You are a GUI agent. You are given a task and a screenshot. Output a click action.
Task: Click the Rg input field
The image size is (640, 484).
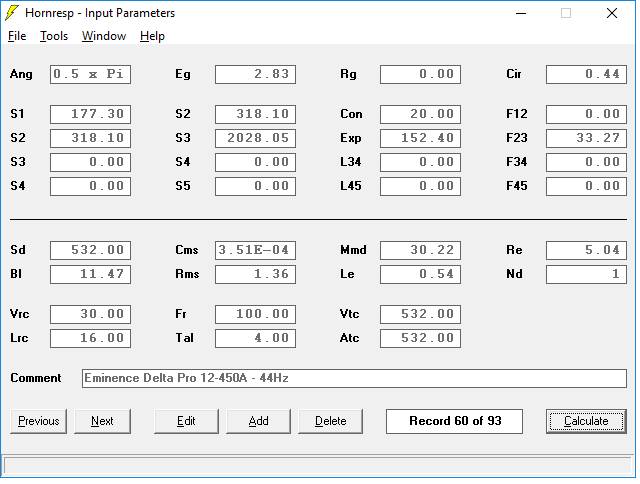(420, 74)
